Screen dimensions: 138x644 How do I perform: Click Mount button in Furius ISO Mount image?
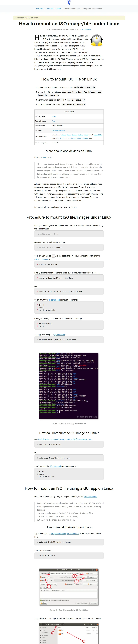pos(90,577)
